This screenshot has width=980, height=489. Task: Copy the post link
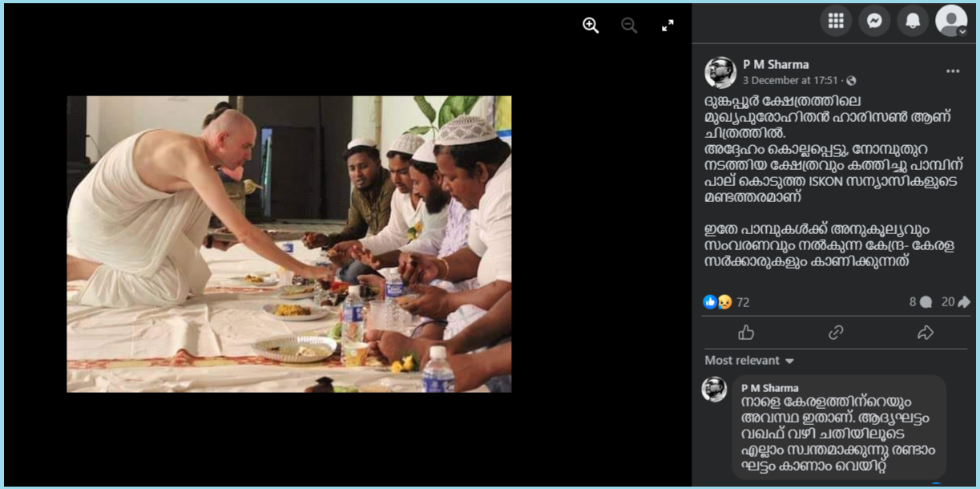tap(836, 332)
